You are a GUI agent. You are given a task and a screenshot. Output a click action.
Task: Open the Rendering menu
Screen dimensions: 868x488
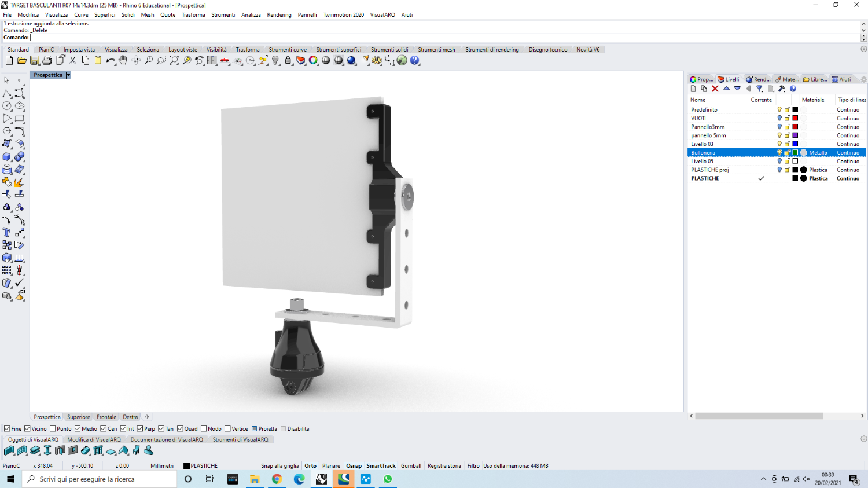coord(279,15)
